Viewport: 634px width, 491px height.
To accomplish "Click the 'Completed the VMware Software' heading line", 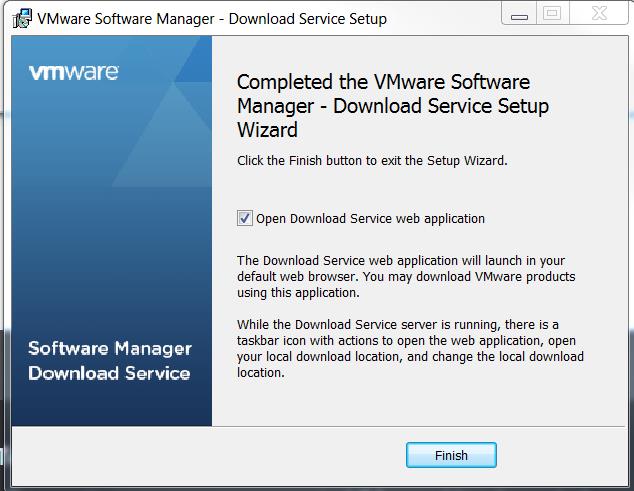I will pos(383,82).
